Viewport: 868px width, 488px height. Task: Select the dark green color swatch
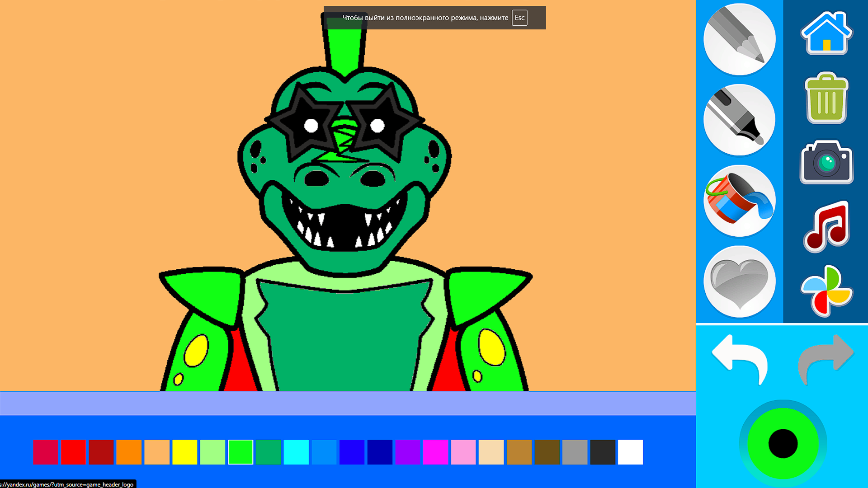(x=269, y=452)
